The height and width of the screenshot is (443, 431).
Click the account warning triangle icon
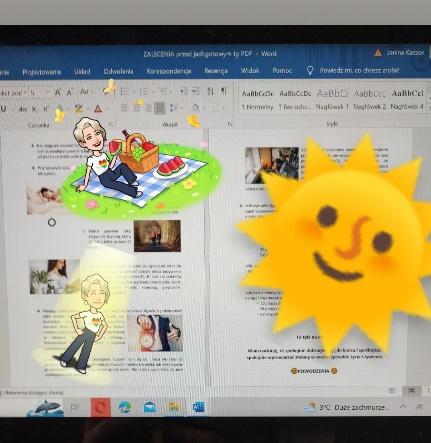(x=378, y=53)
